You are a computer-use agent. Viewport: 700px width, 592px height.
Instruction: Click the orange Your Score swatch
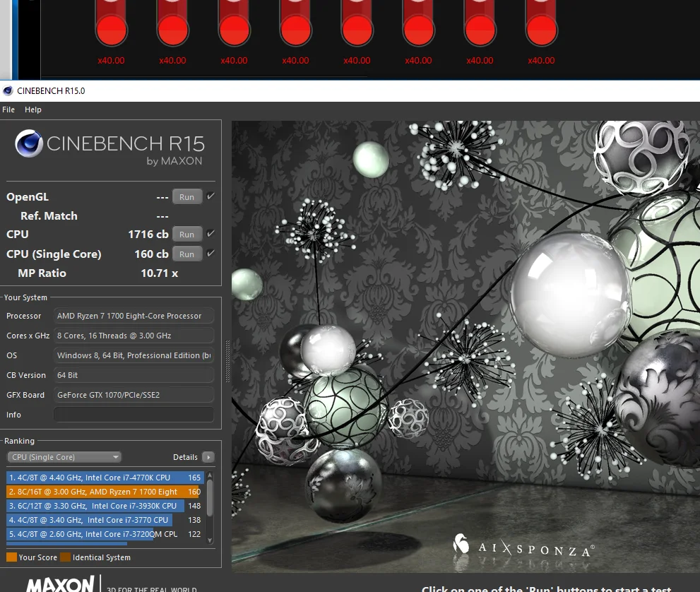(11, 557)
